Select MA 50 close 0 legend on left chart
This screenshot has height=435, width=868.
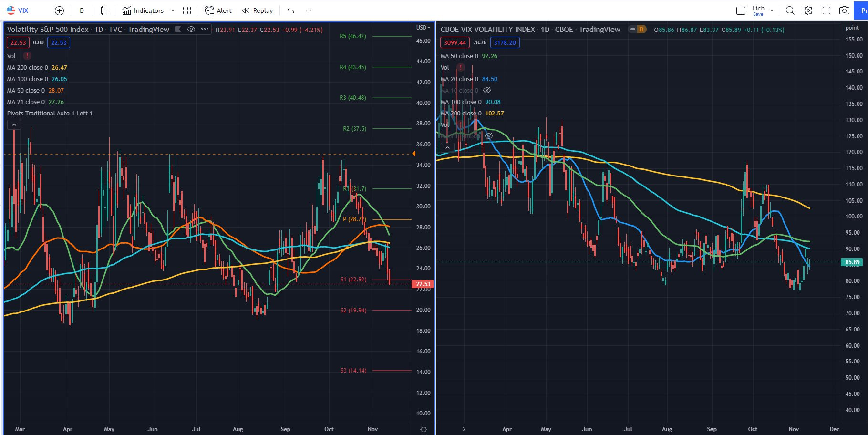point(35,90)
